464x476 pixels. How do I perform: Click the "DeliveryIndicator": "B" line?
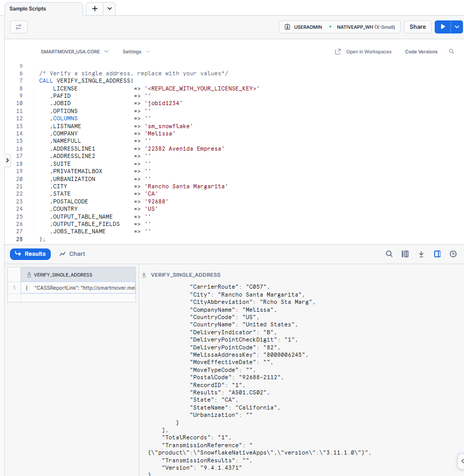(x=233, y=332)
